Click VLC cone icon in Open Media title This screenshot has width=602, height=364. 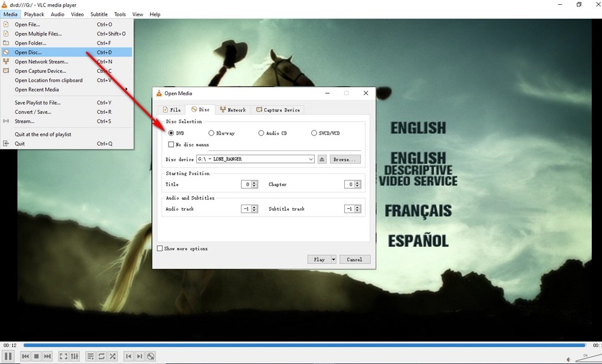[x=159, y=93]
